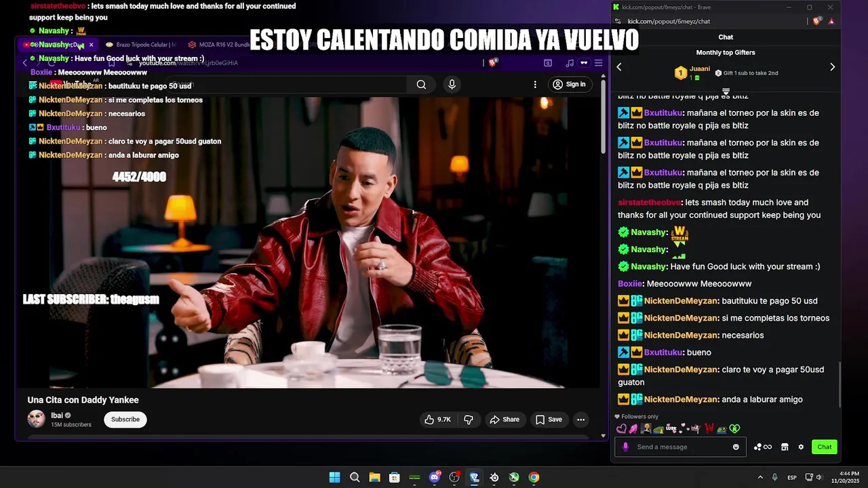Open the Windows Start menu
Image resolution: width=868 pixels, height=488 pixels.
(334, 477)
